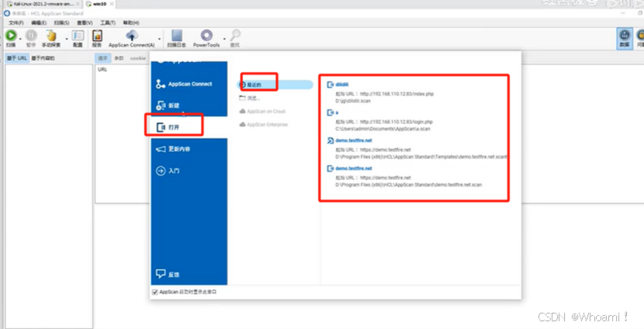Open the 报告 report icon
Viewport: 644px width, 329px height.
click(x=97, y=36)
